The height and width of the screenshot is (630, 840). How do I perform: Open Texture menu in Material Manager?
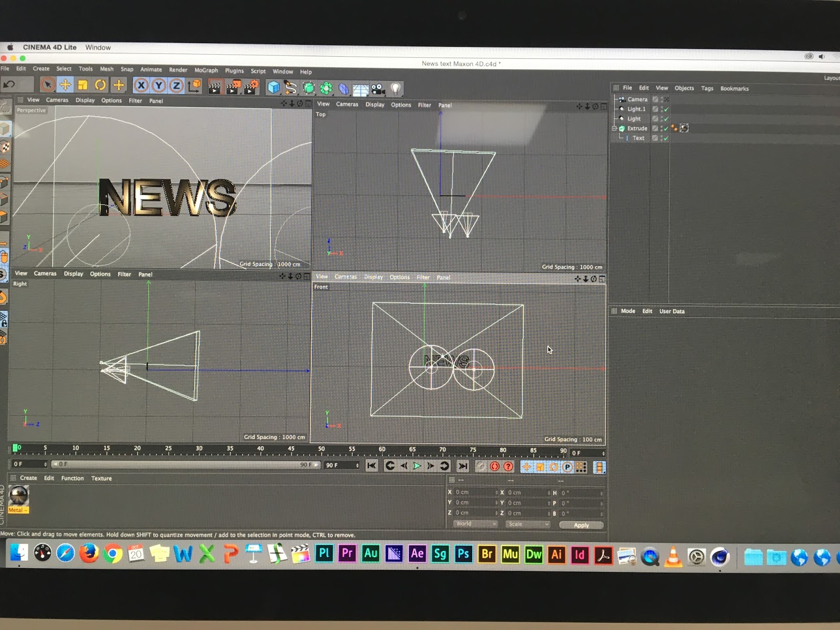[101, 478]
